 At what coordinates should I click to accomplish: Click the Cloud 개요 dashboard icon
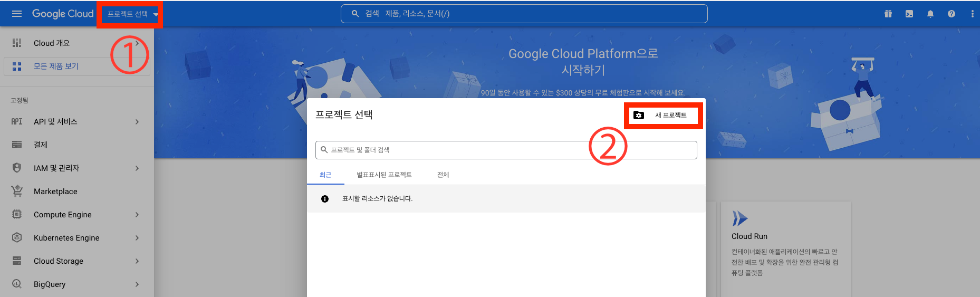point(17,43)
